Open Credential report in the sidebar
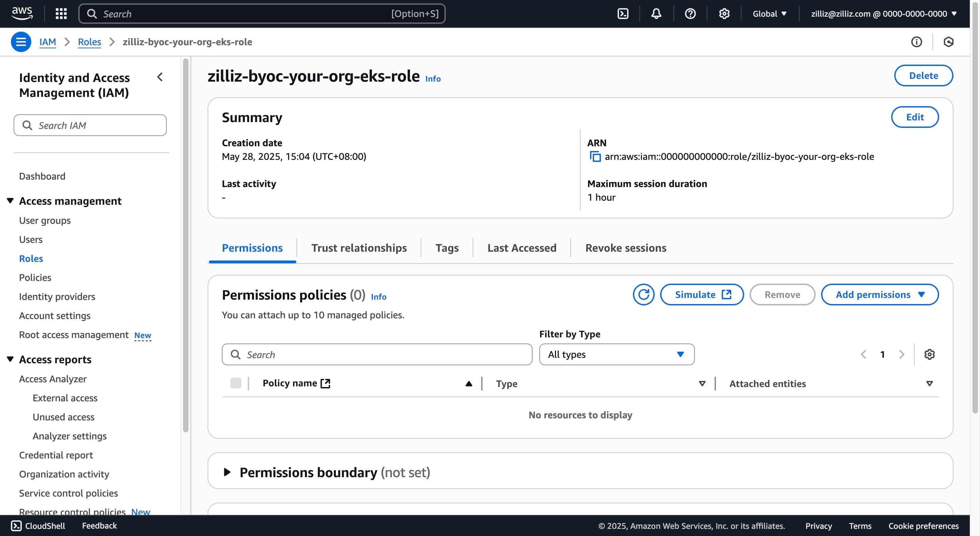Screen dimensions: 980x536 (56, 455)
